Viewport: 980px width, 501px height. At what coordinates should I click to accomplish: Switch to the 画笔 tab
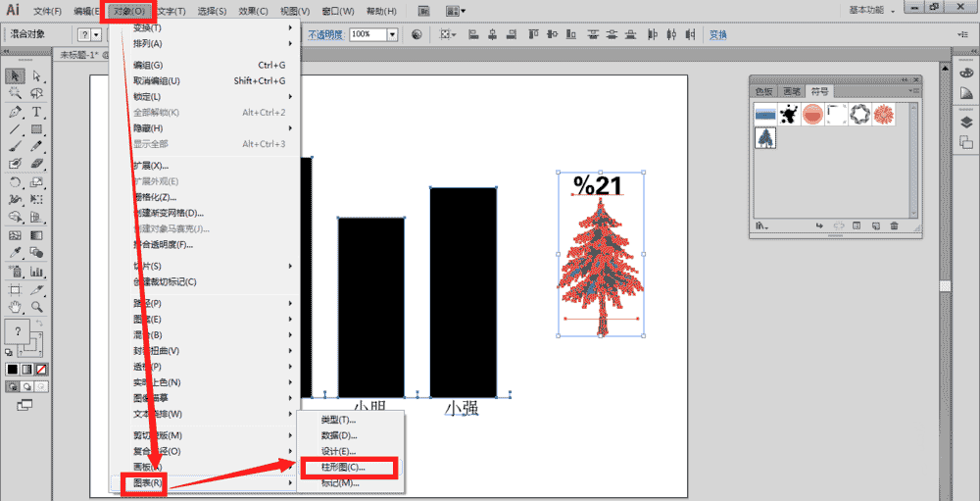[791, 91]
